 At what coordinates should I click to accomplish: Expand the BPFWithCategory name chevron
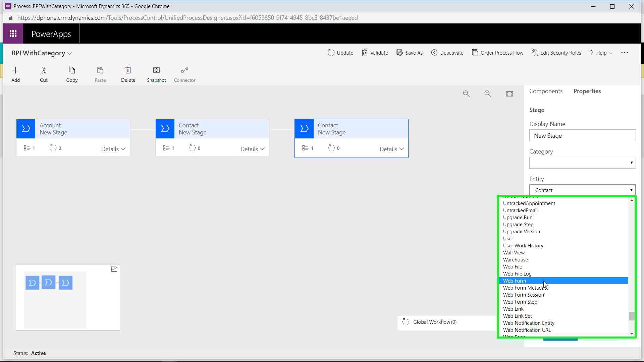(x=70, y=53)
